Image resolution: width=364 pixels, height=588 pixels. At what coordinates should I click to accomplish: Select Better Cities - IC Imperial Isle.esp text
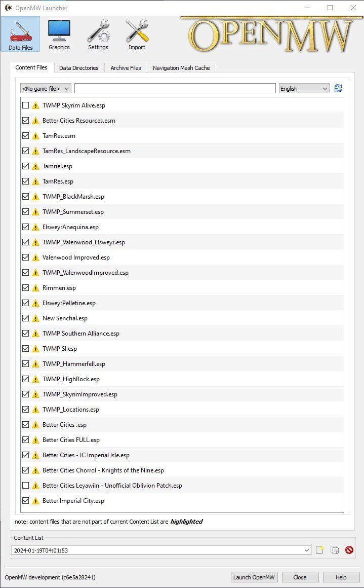point(86,455)
